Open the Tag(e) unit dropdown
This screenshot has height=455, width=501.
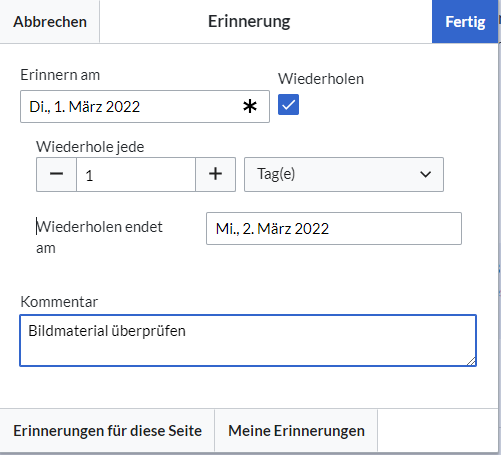click(344, 174)
